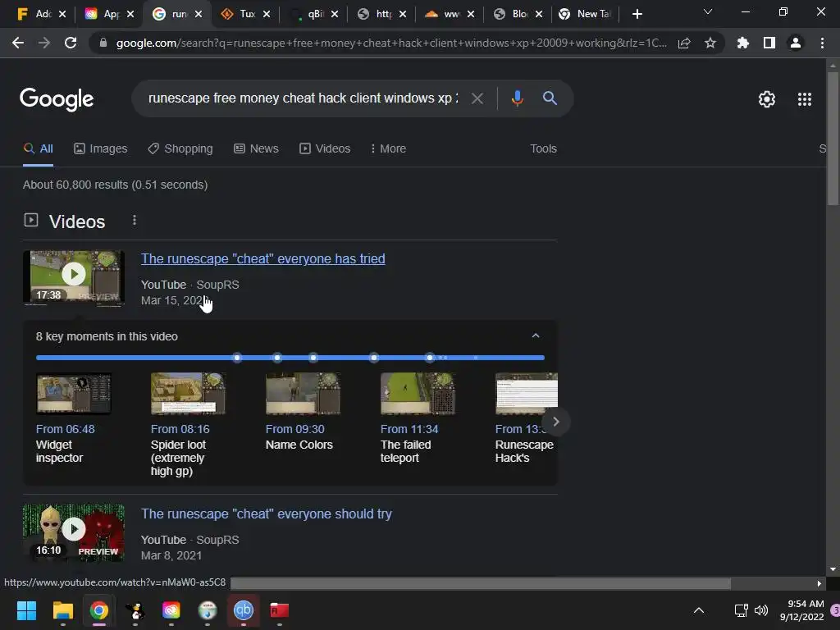Open Windows Start menu
Viewport: 840px width, 630px height.
pos(26,610)
